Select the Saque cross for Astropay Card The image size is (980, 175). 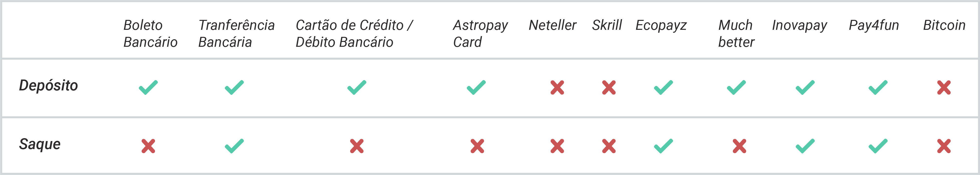click(477, 146)
